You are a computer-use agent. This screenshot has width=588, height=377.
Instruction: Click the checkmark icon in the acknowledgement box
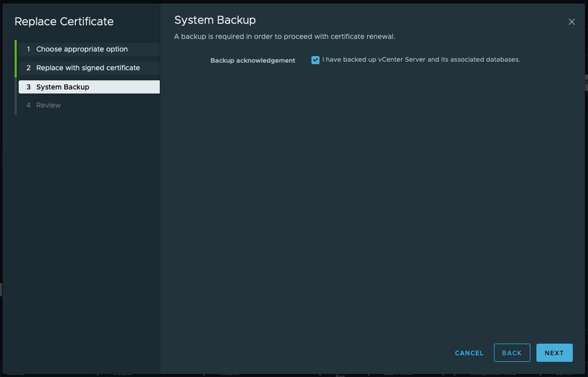pyautogui.click(x=315, y=60)
